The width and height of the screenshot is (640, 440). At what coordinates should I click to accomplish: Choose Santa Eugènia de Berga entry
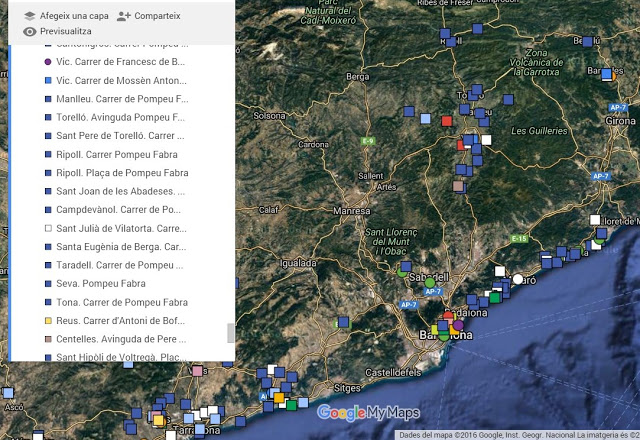[120, 247]
